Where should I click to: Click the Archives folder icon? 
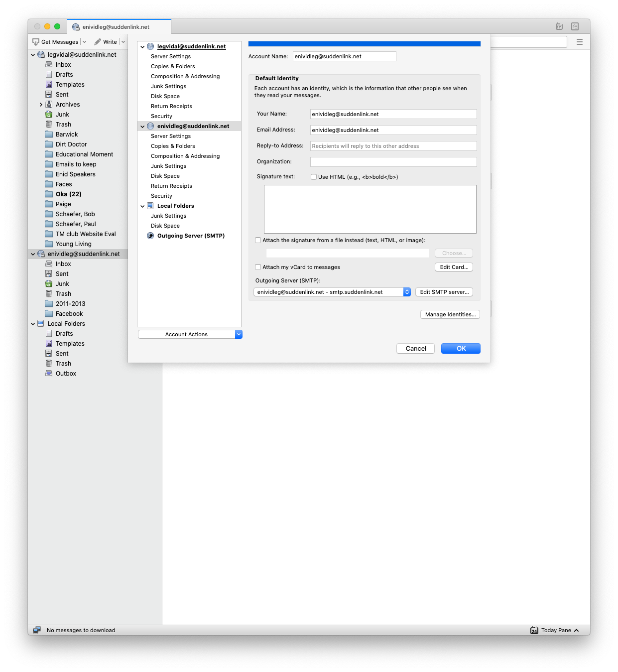[x=49, y=105]
